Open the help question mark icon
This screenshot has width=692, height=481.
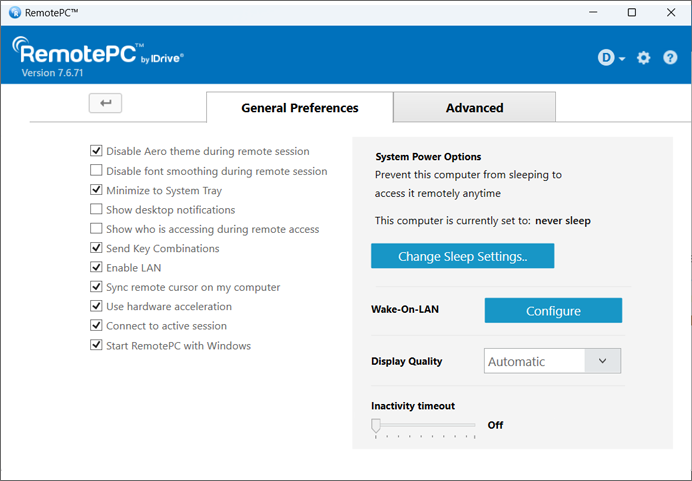pyautogui.click(x=671, y=58)
